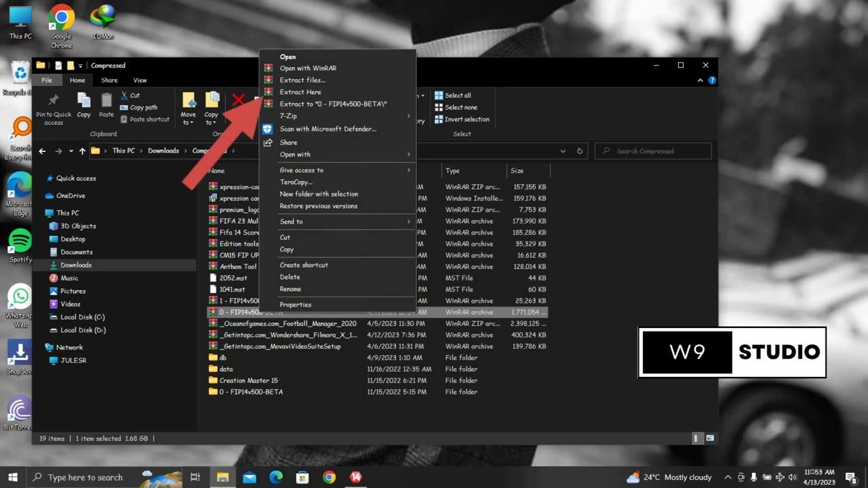
Task: Click the Windows Start button
Action: (13, 477)
